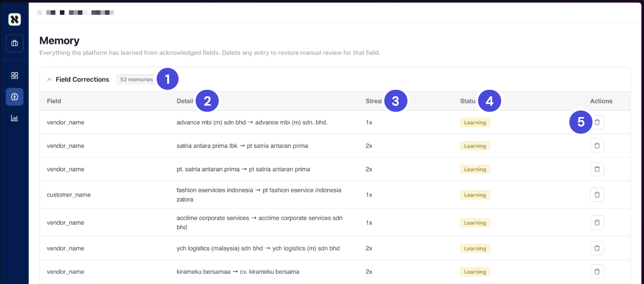This screenshot has width=644, height=284.
Task: Select the brain Memory sidebar icon
Action: (15, 97)
